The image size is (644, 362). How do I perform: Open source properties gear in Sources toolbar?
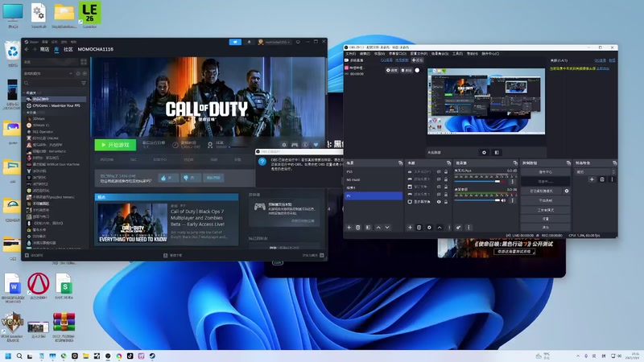click(429, 228)
